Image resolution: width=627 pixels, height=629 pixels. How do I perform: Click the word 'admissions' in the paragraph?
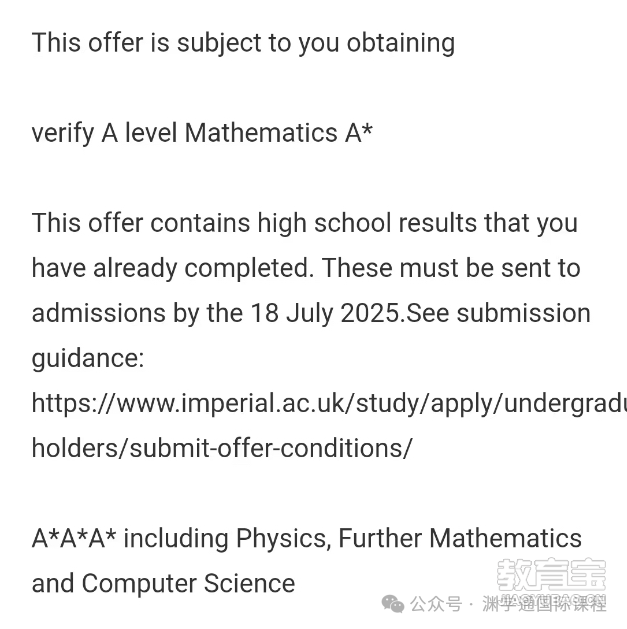coord(99,313)
